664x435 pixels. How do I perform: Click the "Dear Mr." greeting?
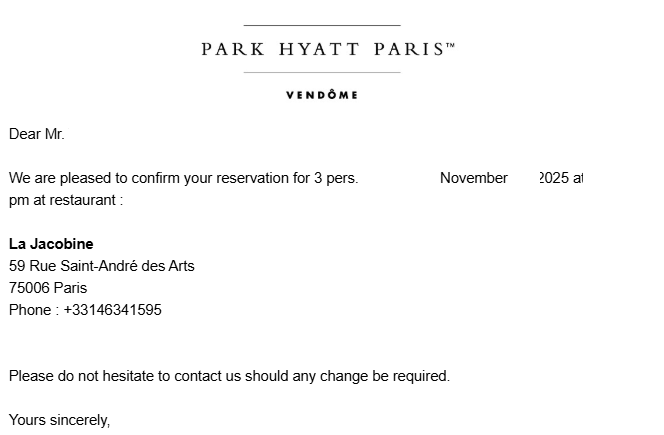click(37, 134)
